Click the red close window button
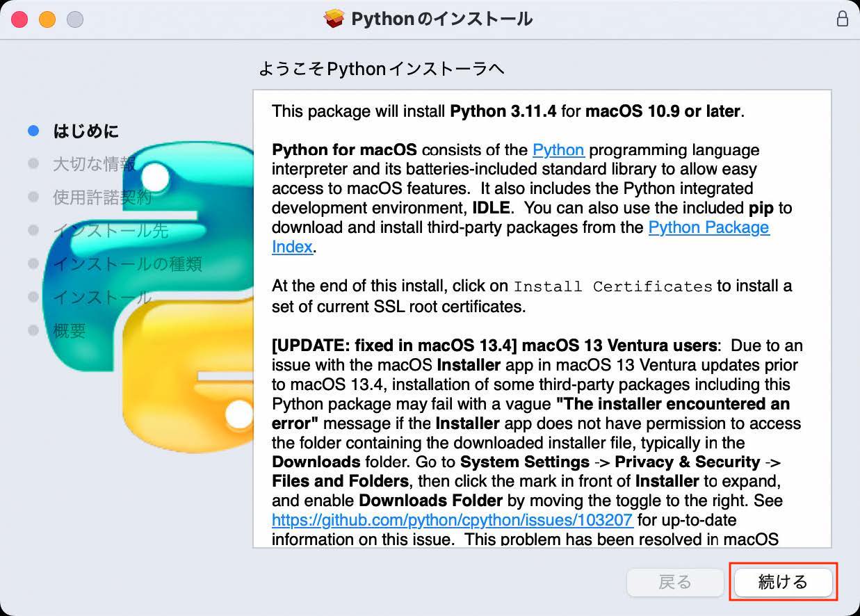 (19, 19)
